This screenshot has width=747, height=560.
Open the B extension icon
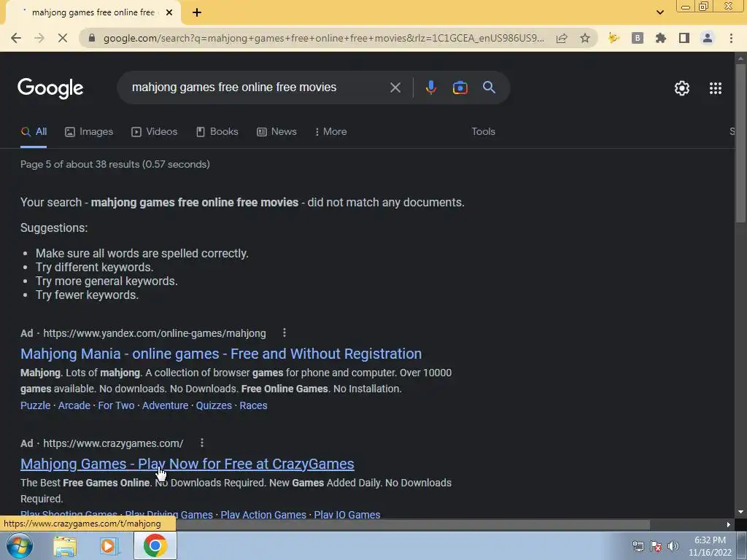click(638, 38)
